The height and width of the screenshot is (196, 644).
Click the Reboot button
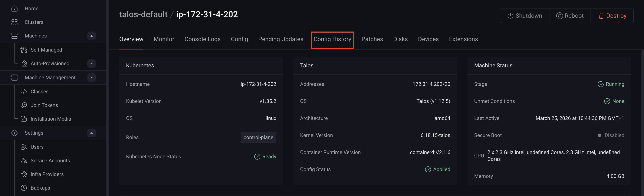(x=570, y=16)
